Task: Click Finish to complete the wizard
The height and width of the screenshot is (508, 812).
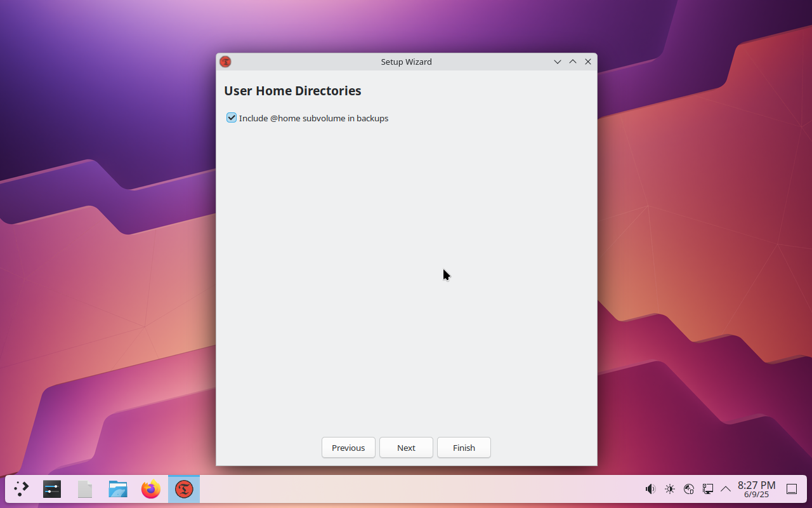Action: tap(464, 448)
